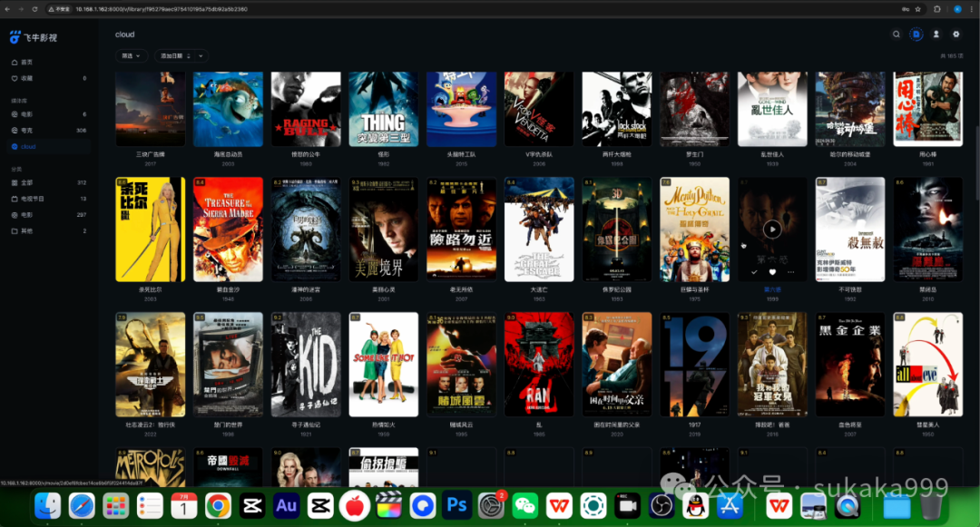The height and width of the screenshot is (527, 980).
Task: Open the 不可饶恕 poster
Action: 850,229
